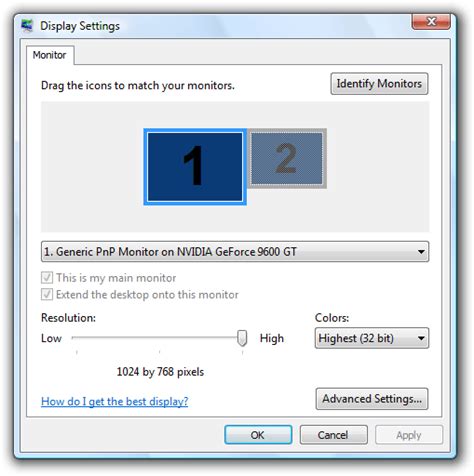The image size is (474, 476).
Task: Select the monitor 2 icon
Action: [287, 158]
